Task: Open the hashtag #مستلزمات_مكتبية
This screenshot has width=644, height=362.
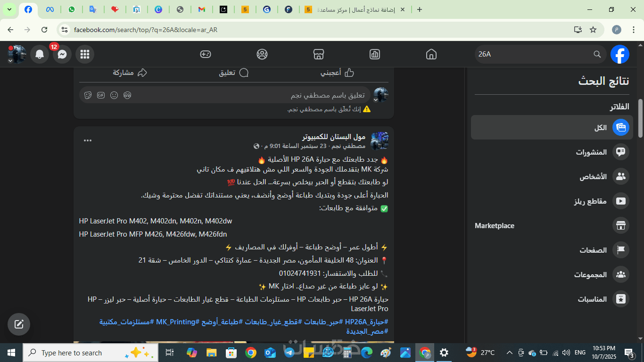Action: 127,322
